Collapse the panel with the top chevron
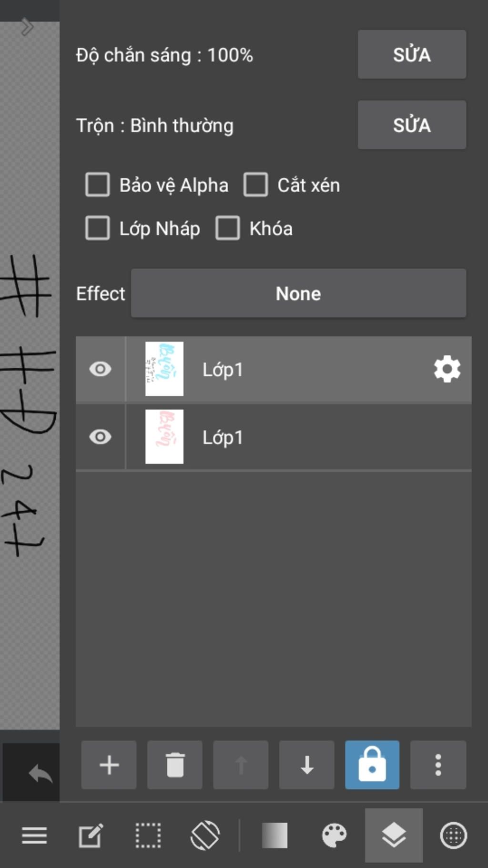This screenshot has height=868, width=488. pos(27,27)
